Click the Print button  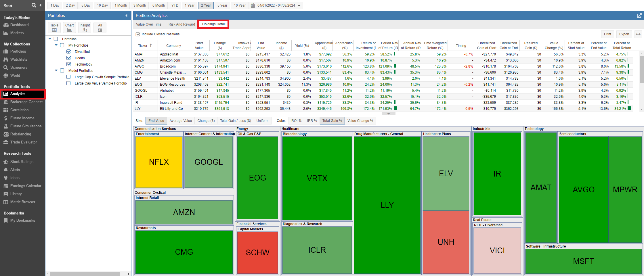pyautogui.click(x=607, y=34)
